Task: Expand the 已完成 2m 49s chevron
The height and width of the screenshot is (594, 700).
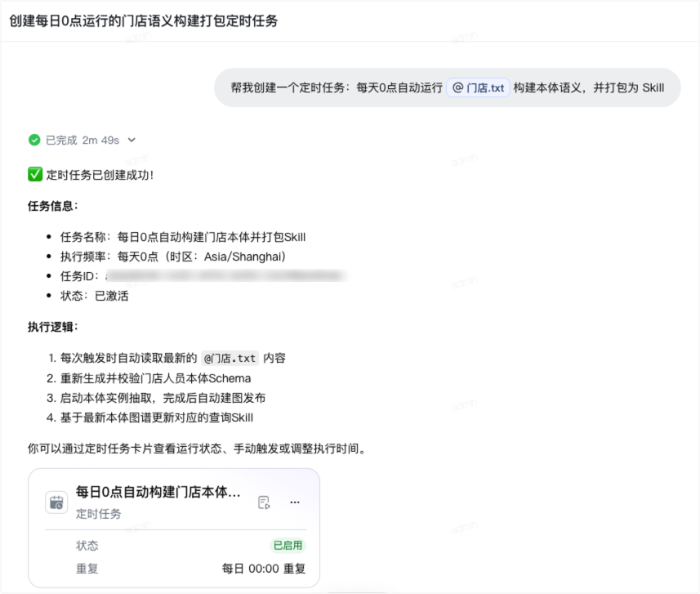Action: 132,141
